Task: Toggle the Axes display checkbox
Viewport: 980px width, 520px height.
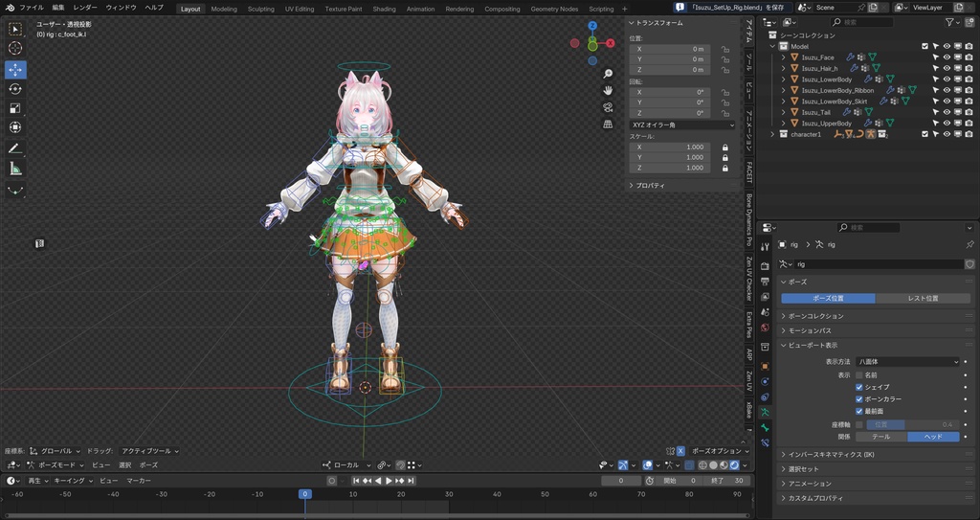Action: coord(858,424)
